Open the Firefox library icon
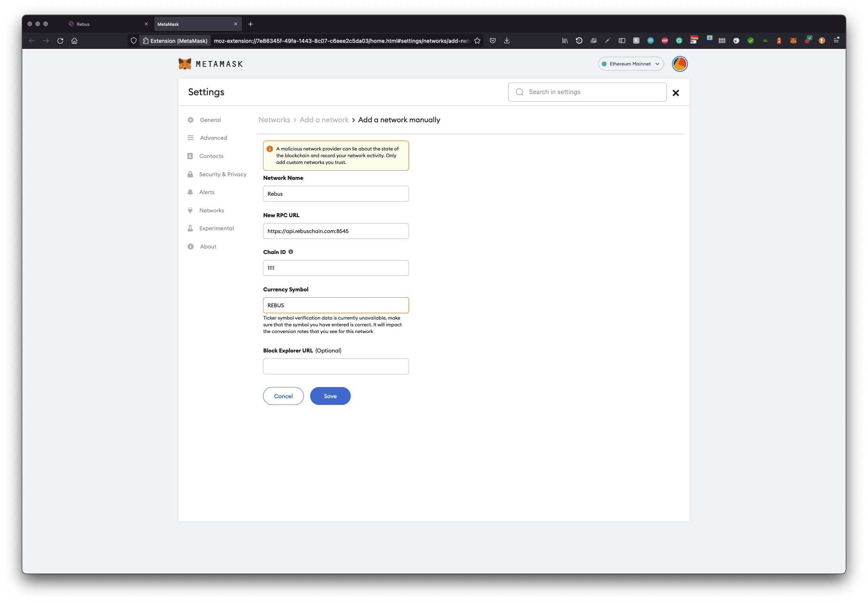This screenshot has width=868, height=603. [565, 40]
